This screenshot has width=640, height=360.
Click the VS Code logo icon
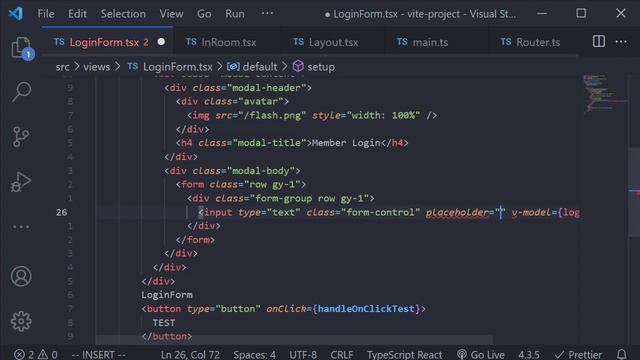coord(16,13)
